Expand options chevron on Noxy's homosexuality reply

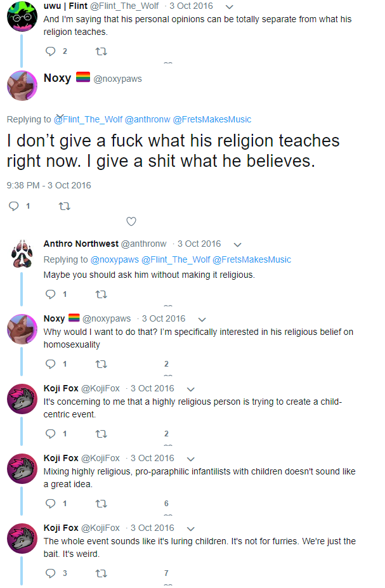(x=202, y=320)
